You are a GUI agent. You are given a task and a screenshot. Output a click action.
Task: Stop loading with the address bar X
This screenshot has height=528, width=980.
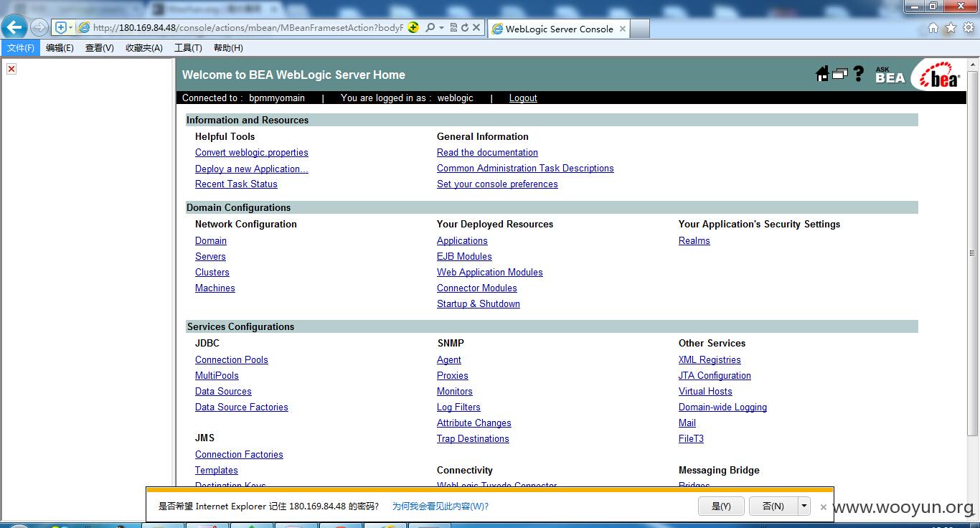coord(476,27)
